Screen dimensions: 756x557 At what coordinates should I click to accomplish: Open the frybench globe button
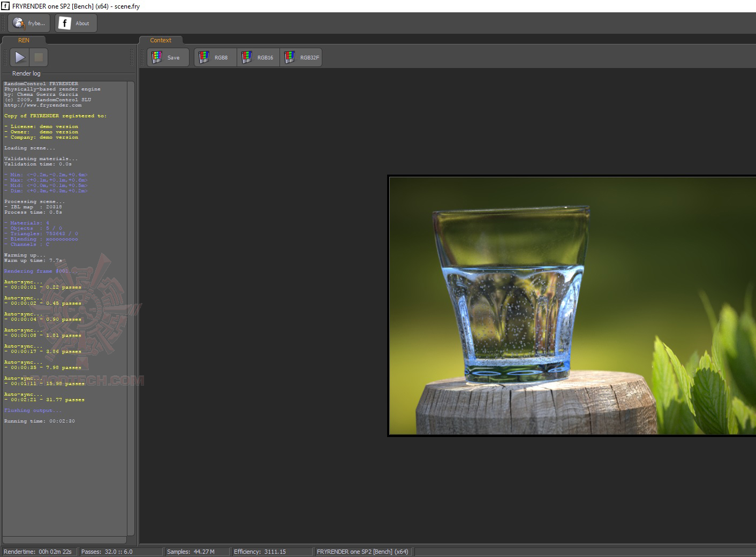click(29, 23)
